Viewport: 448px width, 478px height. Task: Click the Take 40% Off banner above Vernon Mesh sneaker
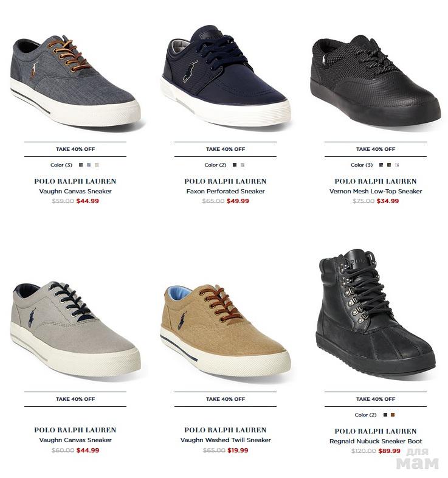tap(376, 149)
